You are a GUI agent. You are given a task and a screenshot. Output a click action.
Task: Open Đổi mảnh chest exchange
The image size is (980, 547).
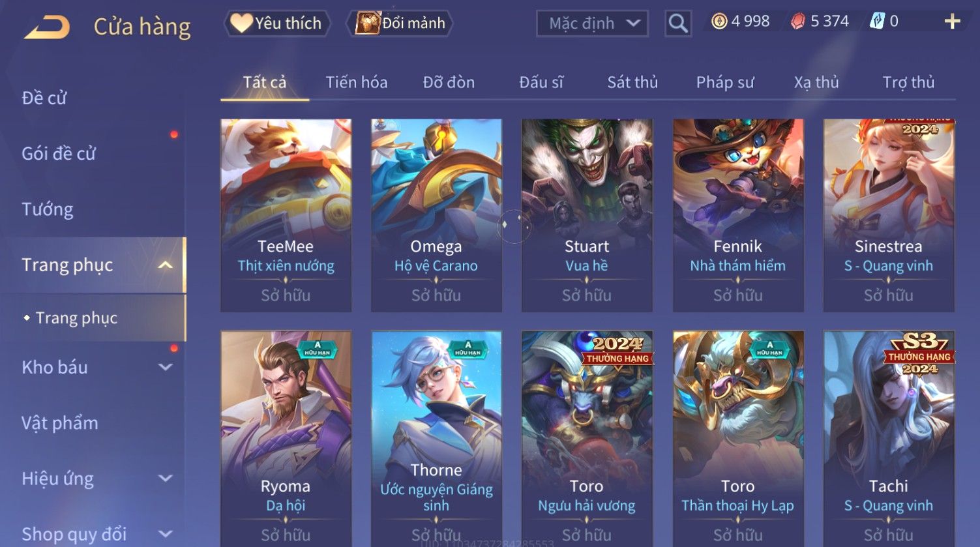click(400, 23)
